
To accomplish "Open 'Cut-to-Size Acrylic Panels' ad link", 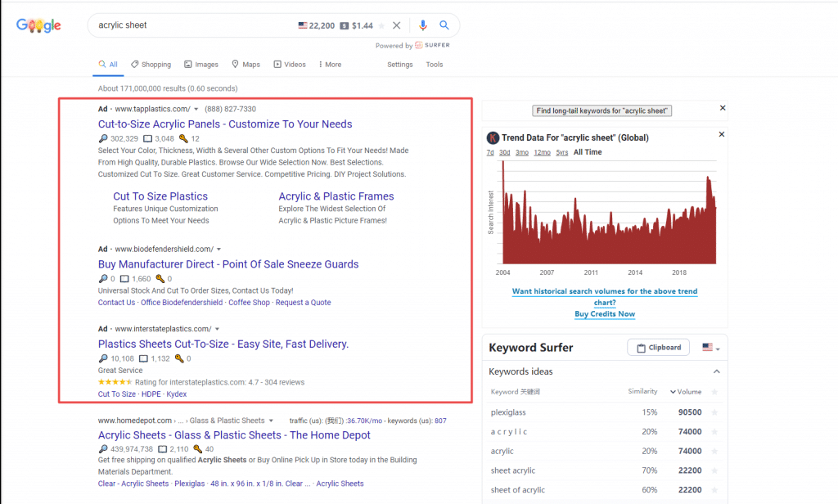I will [x=225, y=124].
